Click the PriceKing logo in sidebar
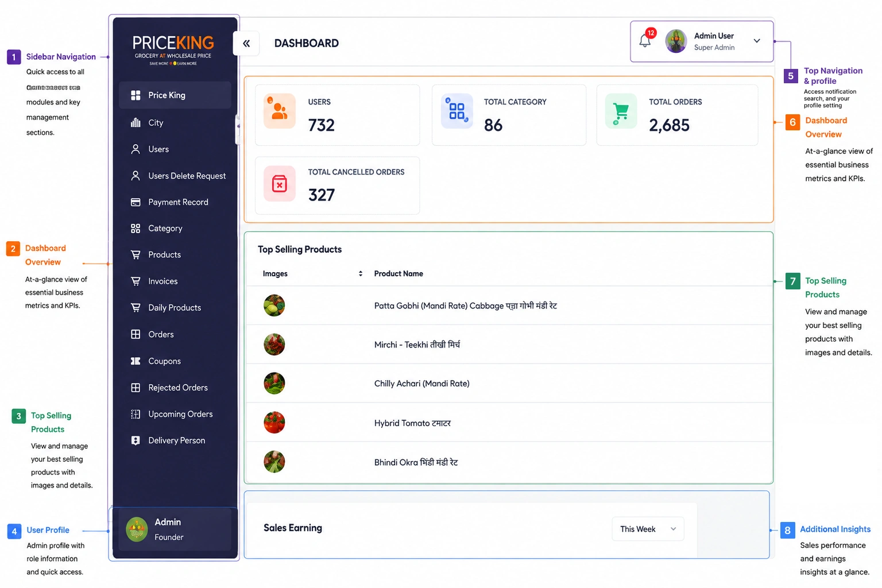Screen dimensions: 882x588 click(173, 50)
